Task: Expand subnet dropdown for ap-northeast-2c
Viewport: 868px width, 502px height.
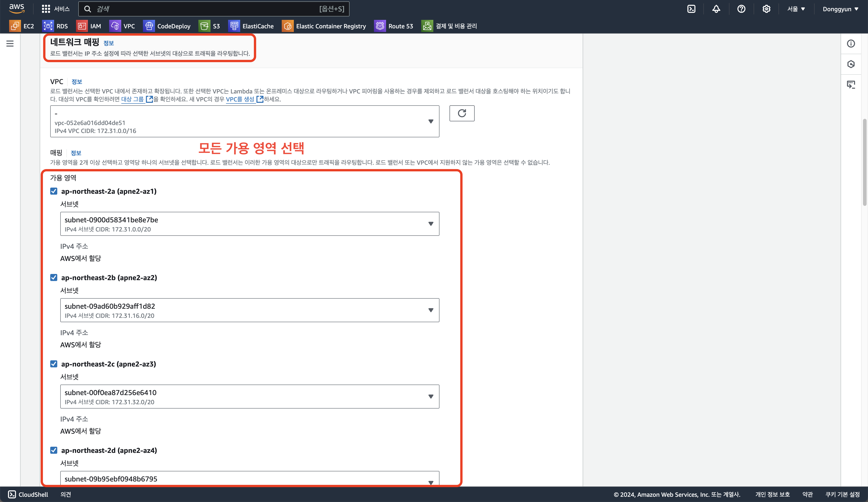Action: coord(249,396)
